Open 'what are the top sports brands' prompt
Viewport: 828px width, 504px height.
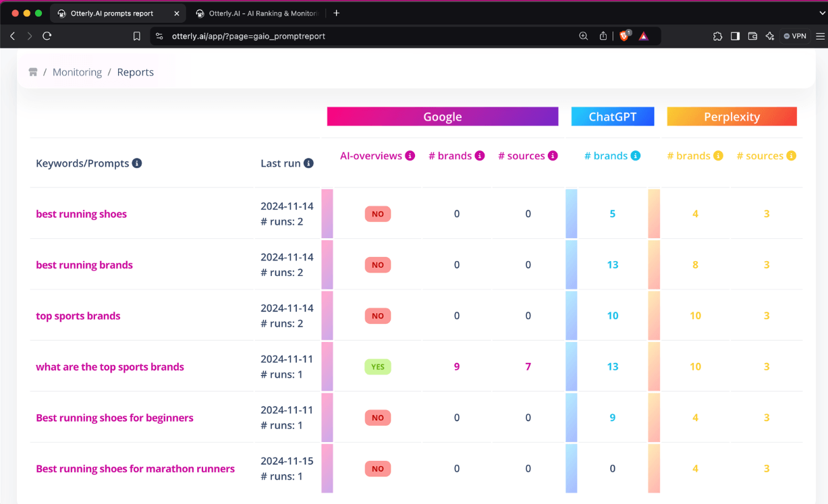click(x=110, y=367)
